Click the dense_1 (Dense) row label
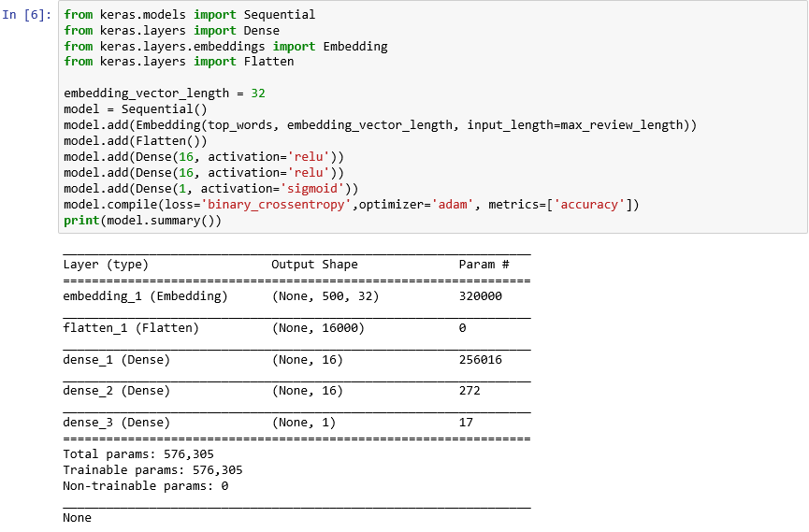Viewport: 809px width, 532px height. (x=116, y=360)
